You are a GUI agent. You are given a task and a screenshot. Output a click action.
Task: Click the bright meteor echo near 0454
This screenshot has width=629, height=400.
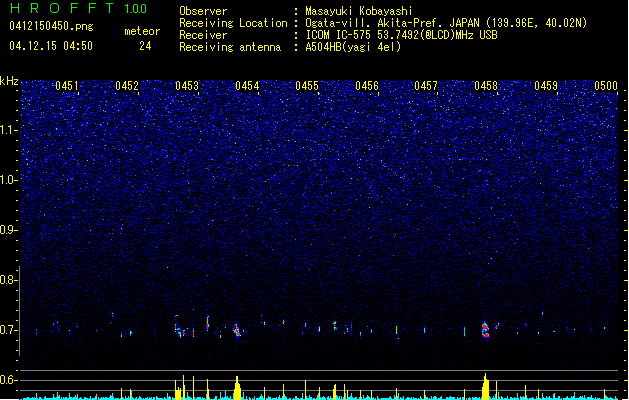(x=237, y=330)
